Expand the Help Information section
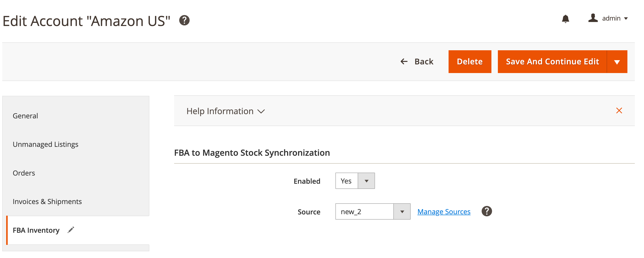 point(225,111)
